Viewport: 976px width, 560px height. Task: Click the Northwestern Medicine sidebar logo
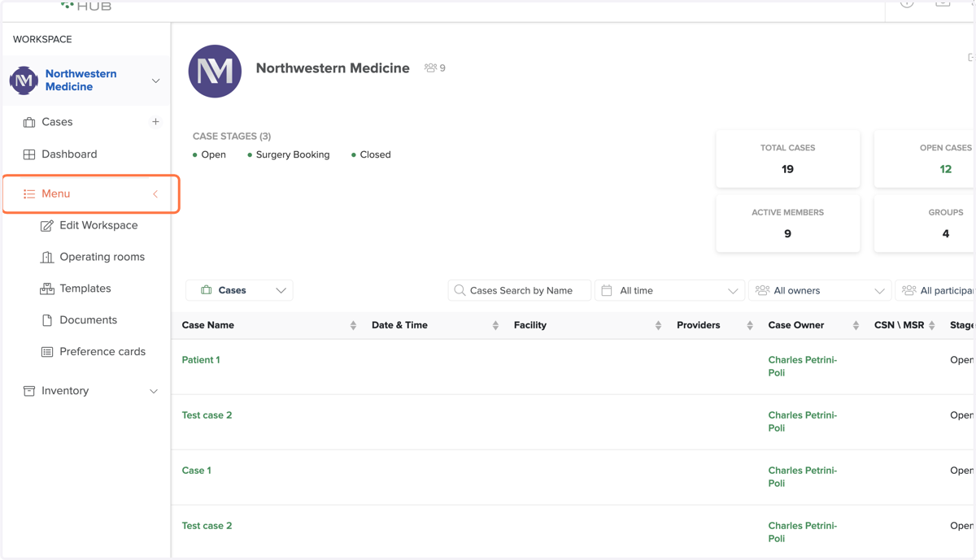pyautogui.click(x=24, y=80)
